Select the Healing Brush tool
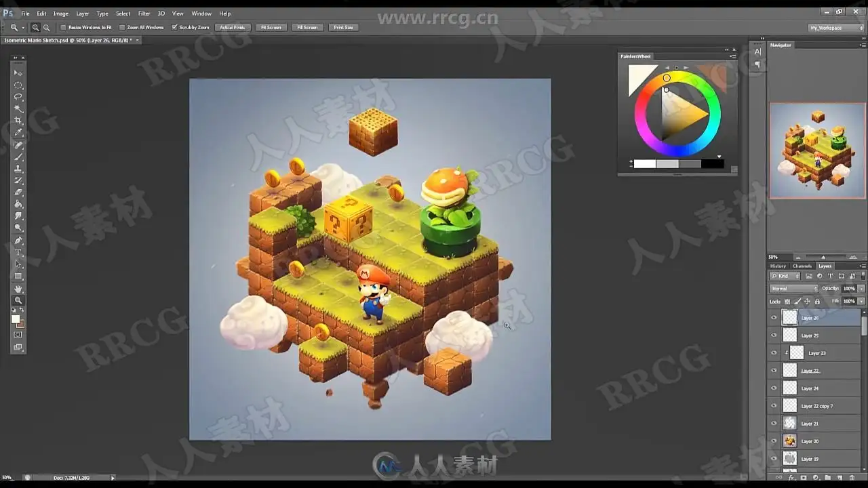Image resolution: width=868 pixels, height=488 pixels. click(x=18, y=145)
